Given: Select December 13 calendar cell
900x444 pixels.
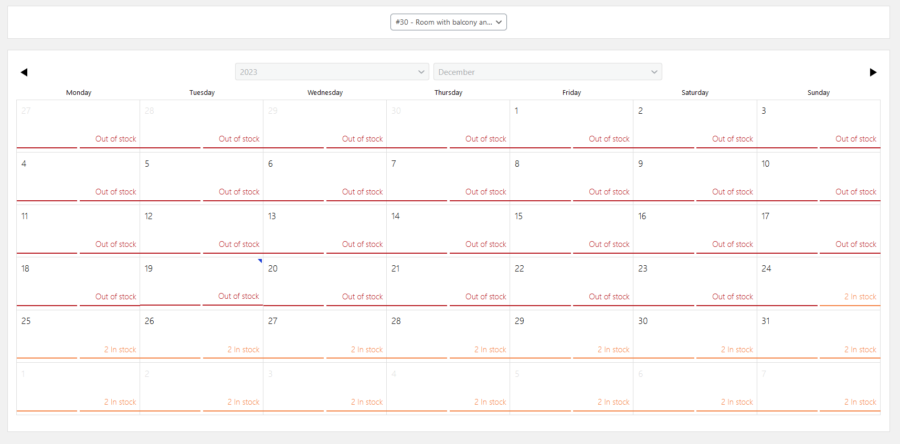Looking at the screenshot, I should click(x=325, y=229).
